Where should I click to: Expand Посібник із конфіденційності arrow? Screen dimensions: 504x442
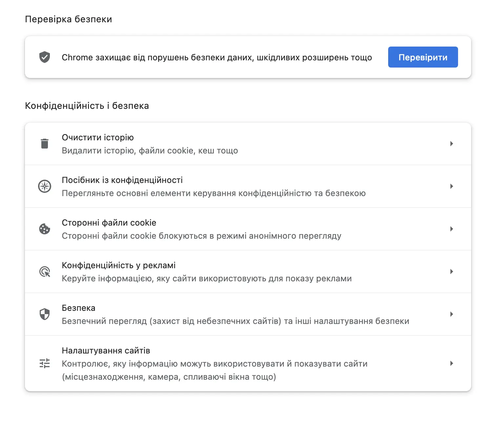click(x=451, y=186)
